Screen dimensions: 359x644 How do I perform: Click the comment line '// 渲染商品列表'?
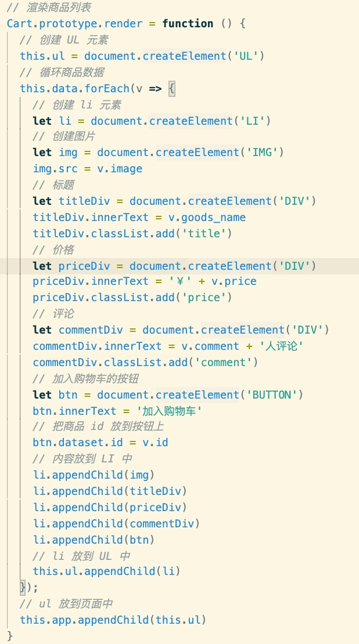(49, 8)
